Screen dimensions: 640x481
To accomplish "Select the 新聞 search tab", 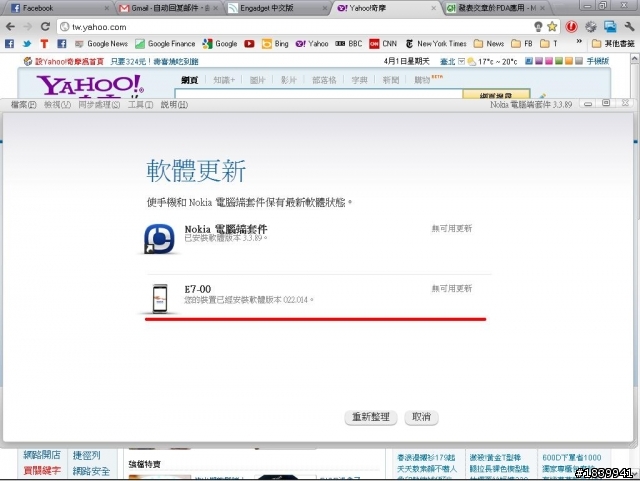I will point(391,80).
